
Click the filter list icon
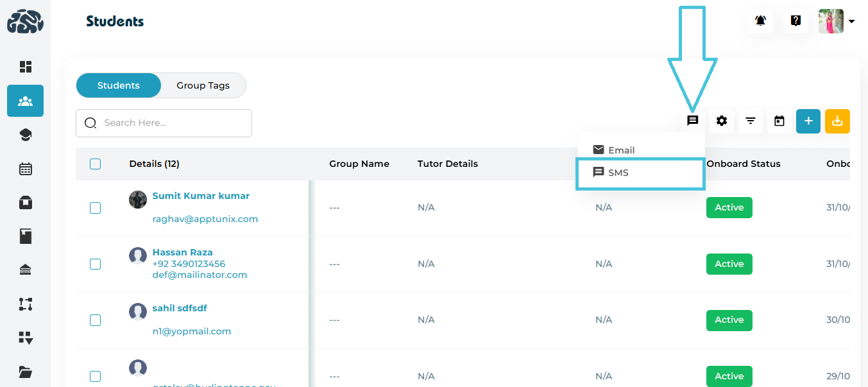(750, 121)
